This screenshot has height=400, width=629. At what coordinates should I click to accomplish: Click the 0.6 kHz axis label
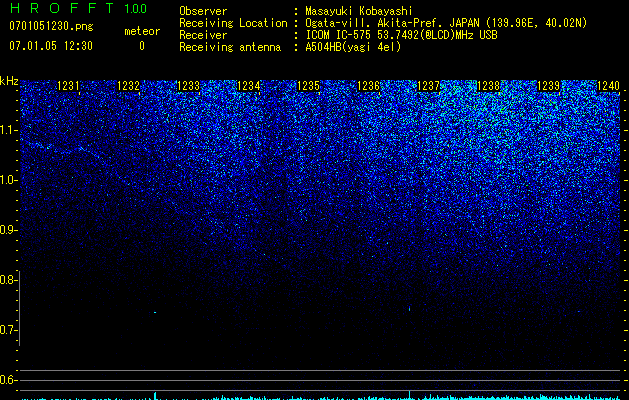click(8, 380)
